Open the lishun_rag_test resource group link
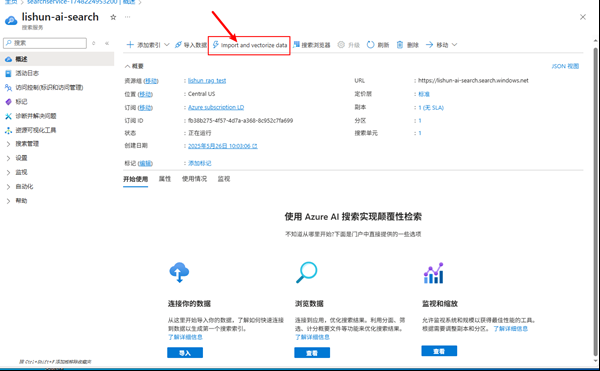This screenshot has height=371, width=600. click(207, 81)
